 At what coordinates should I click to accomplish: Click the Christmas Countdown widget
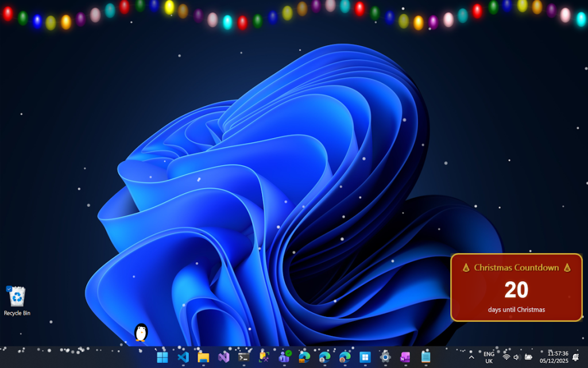pyautogui.click(x=516, y=287)
